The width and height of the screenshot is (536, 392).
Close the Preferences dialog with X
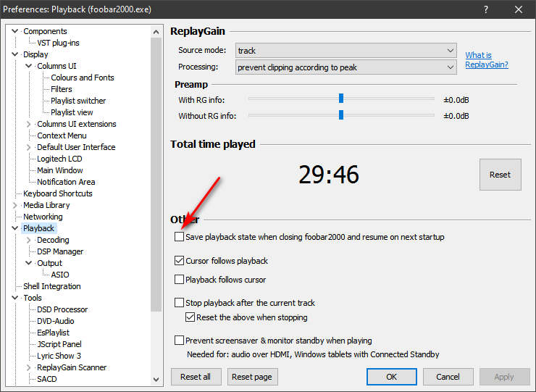tap(519, 9)
